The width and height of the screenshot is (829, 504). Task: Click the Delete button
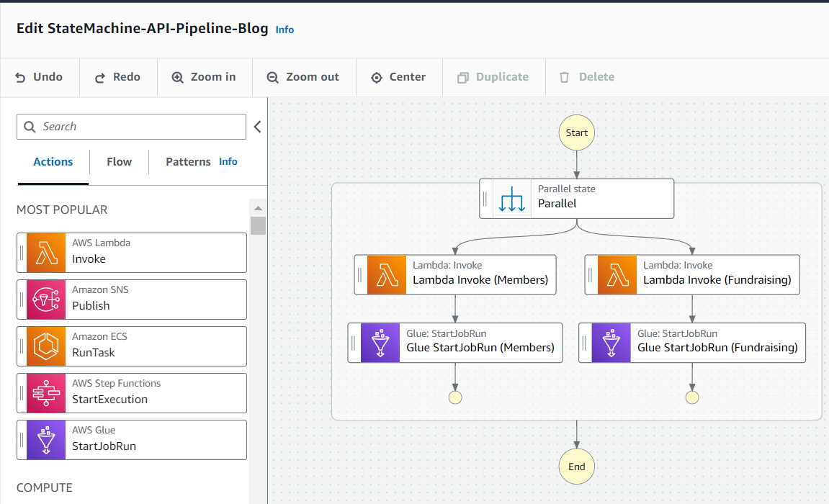[x=587, y=77]
